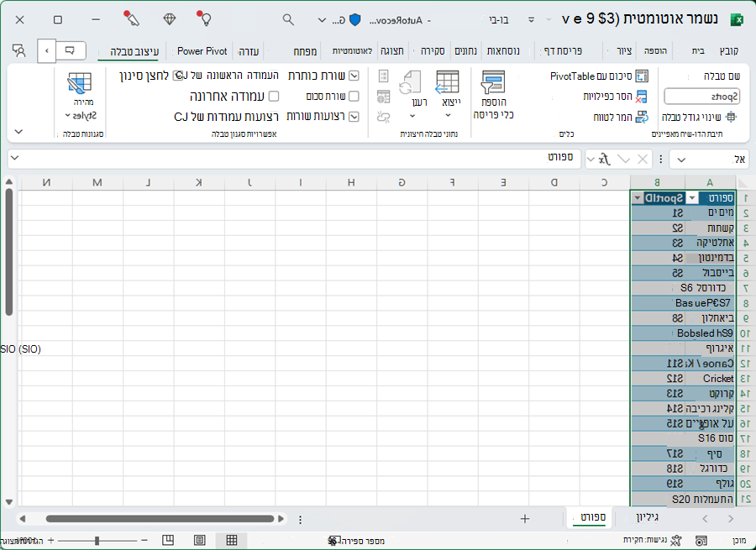The height and width of the screenshot is (550, 756).
Task: Toggle Last Column (עמודה אחרונה) checkbox
Action: click(273, 96)
